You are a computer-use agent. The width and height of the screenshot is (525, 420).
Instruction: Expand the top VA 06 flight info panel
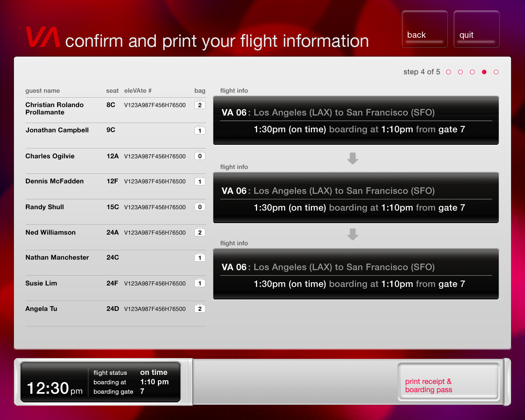pos(356,120)
